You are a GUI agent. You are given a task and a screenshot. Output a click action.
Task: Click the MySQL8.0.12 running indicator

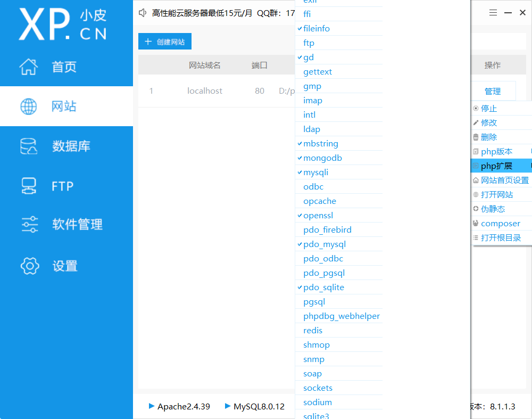[x=255, y=406]
